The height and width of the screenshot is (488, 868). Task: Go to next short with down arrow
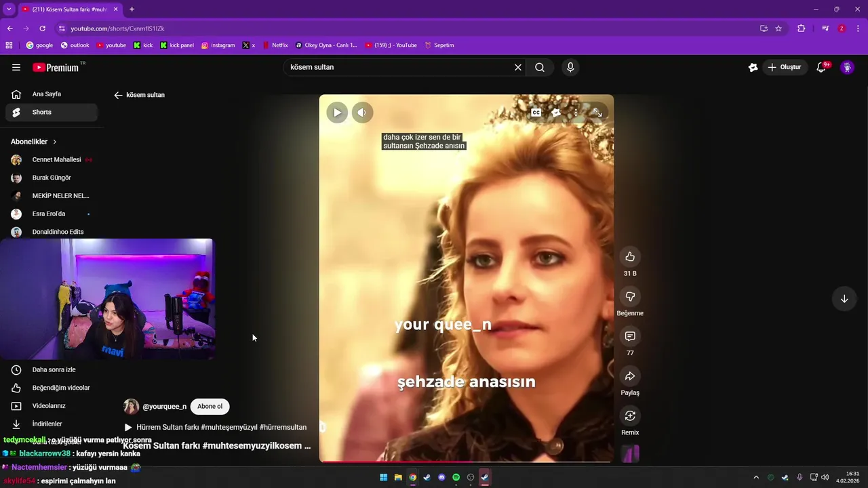(844, 299)
